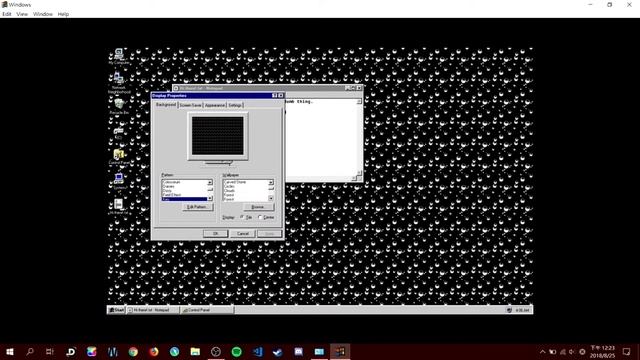Click inside the Notepad text area
The width and height of the screenshot is (640, 360).
click(x=322, y=139)
